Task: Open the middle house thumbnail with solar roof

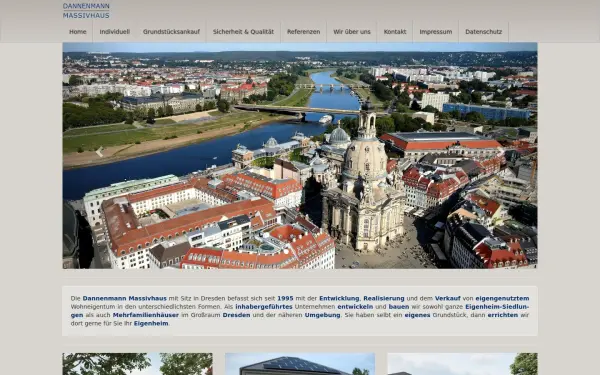Action: [300, 364]
